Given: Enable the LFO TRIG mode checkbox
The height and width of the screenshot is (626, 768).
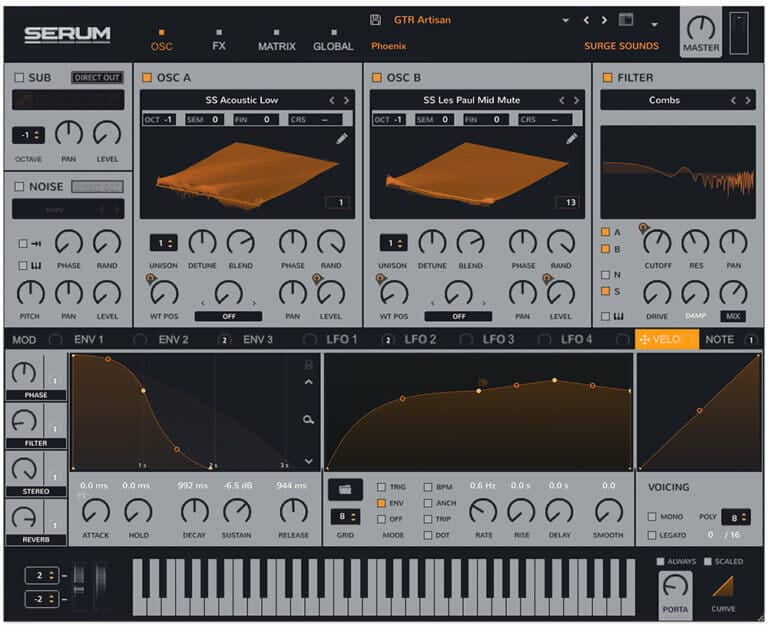Looking at the screenshot, I should click(381, 488).
